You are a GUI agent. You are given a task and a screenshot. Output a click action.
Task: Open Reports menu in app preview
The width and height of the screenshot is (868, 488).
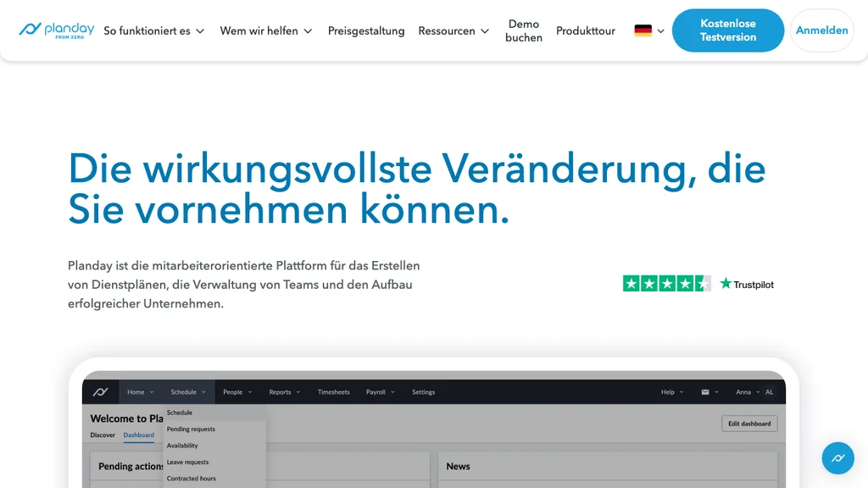coord(284,391)
